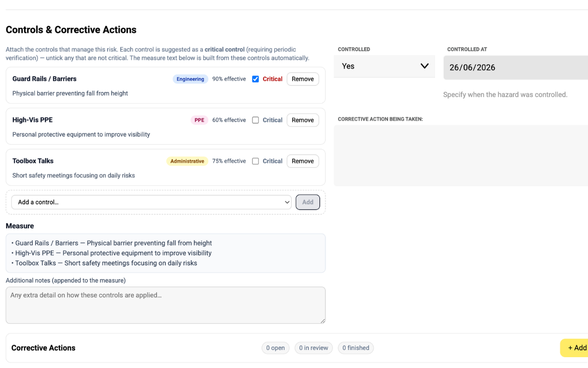This screenshot has height=368, width=588.
Task: Untick Critical checkbox for Guard Rails
Action: [255, 79]
